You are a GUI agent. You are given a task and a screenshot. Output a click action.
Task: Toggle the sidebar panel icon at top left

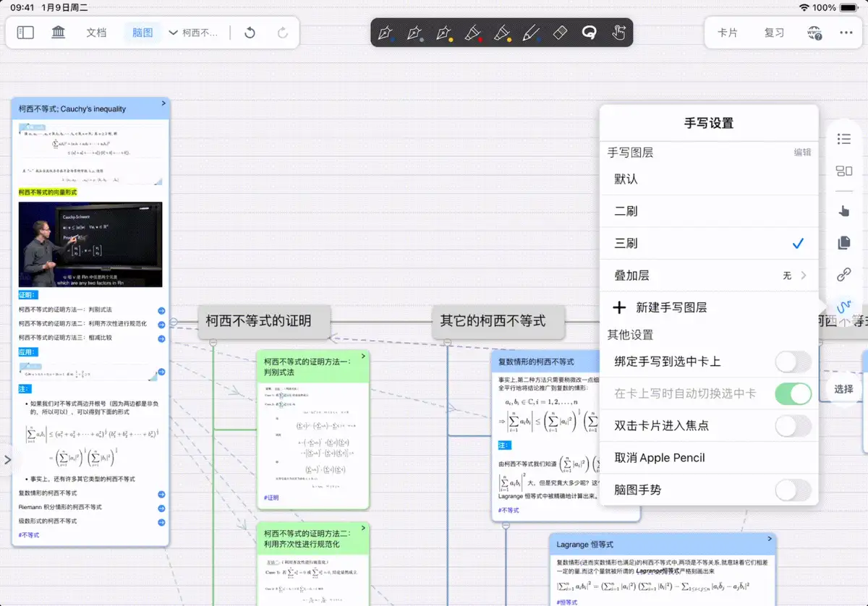coord(25,33)
